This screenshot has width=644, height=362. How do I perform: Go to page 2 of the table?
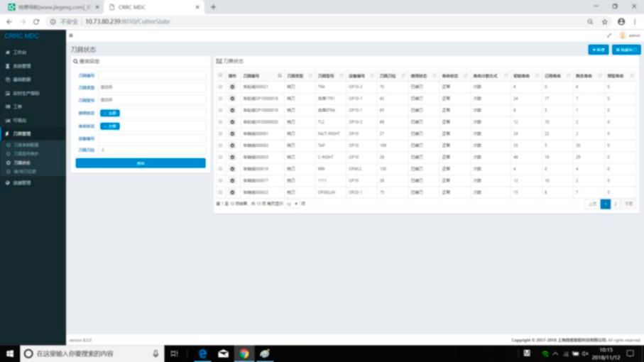tap(616, 204)
